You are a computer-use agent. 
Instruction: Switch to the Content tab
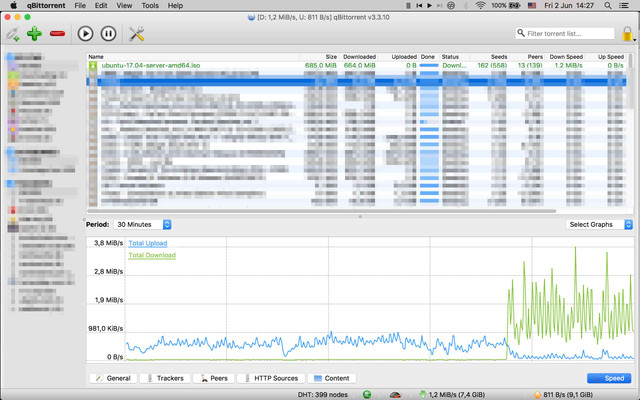pos(332,378)
